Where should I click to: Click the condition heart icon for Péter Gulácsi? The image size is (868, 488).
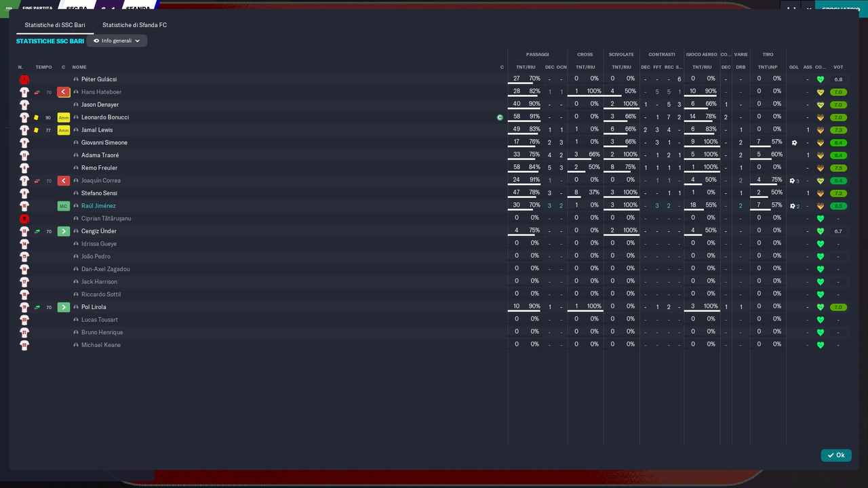[820, 79]
